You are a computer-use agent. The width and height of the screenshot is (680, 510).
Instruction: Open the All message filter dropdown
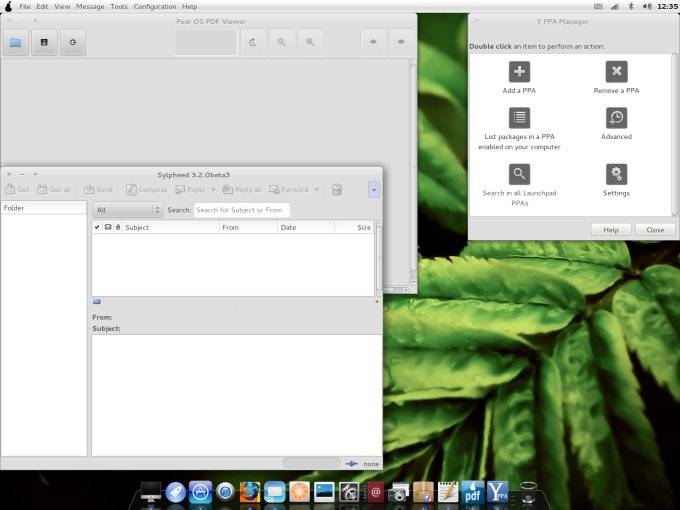(x=128, y=210)
